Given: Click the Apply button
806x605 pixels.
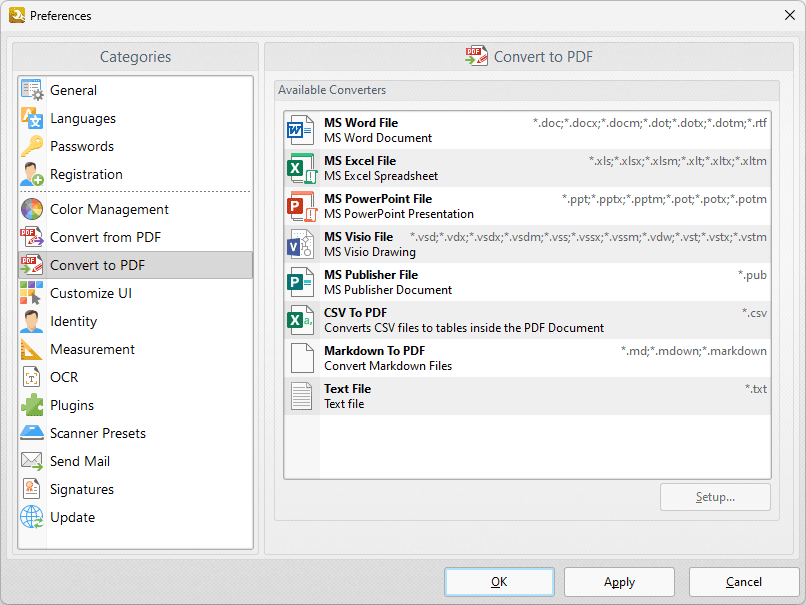Looking at the screenshot, I should pos(619,582).
